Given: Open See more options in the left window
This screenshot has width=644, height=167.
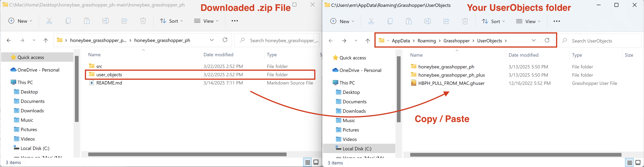Looking at the screenshot, I should click(x=235, y=21).
